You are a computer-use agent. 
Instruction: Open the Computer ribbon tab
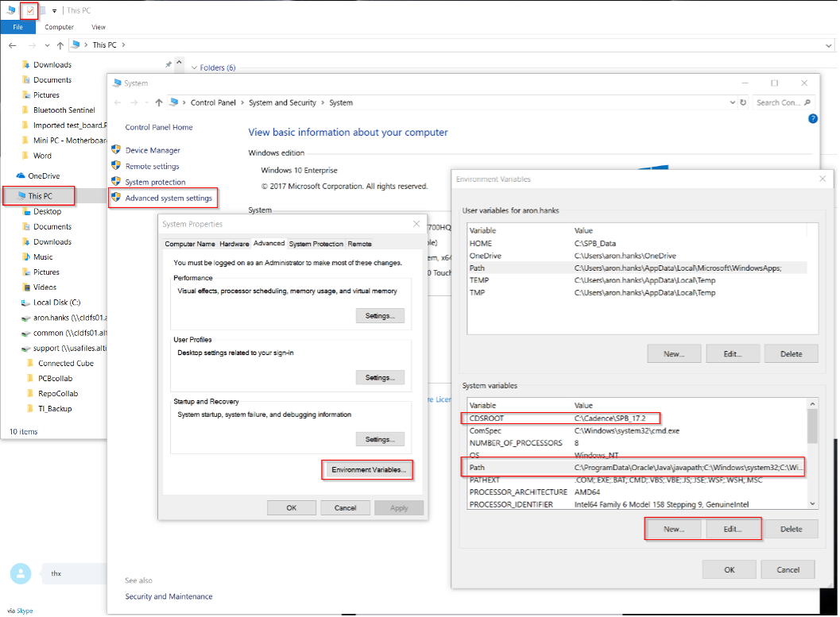[59, 27]
